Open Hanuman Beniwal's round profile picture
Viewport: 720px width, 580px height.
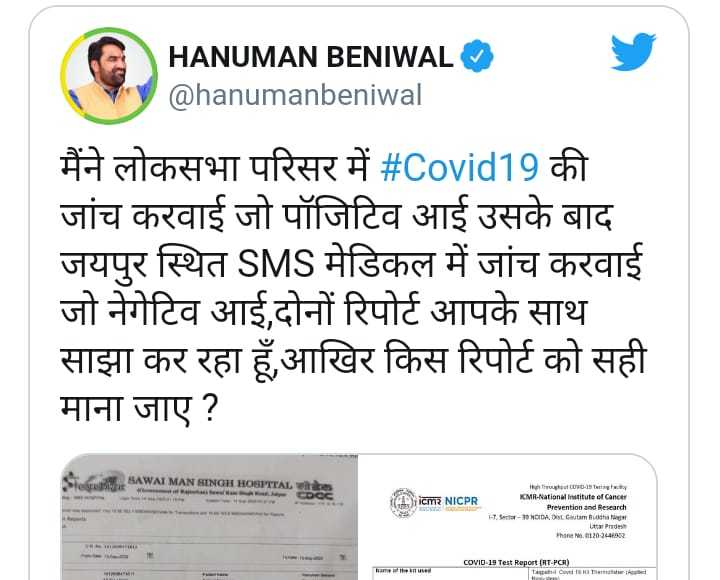click(x=109, y=76)
